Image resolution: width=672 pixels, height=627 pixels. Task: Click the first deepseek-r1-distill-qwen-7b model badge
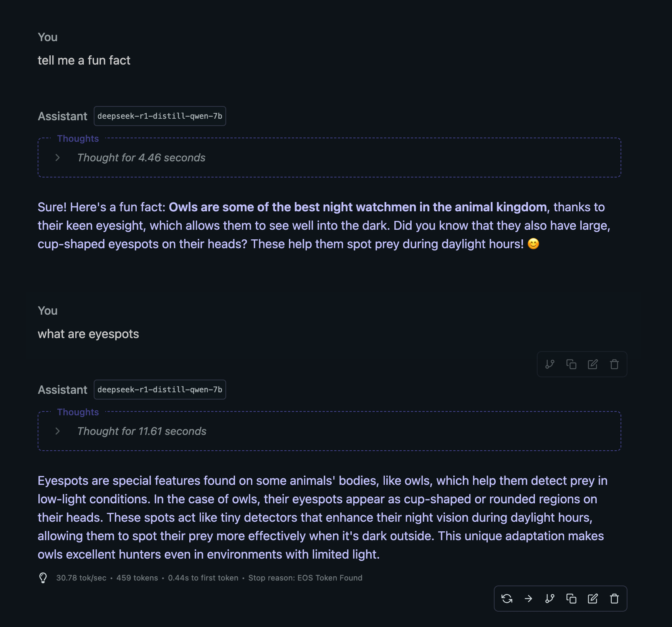pos(160,116)
